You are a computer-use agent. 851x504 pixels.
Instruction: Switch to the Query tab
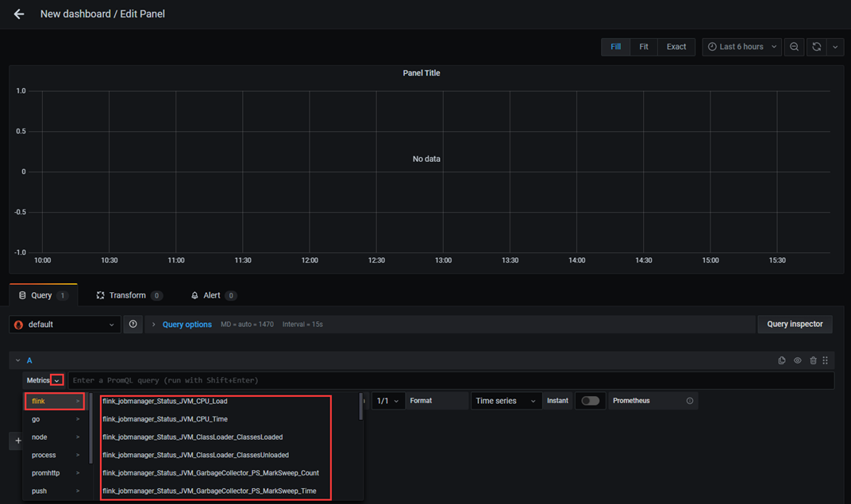(x=44, y=295)
